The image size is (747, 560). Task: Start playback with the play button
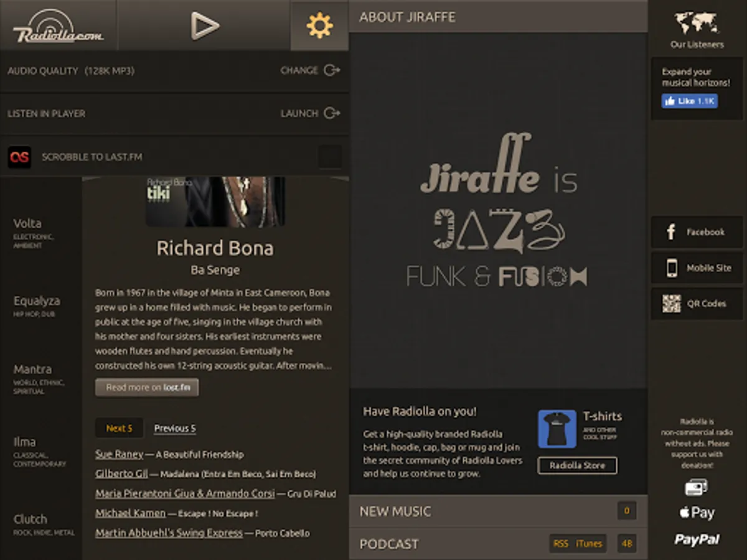(x=205, y=26)
